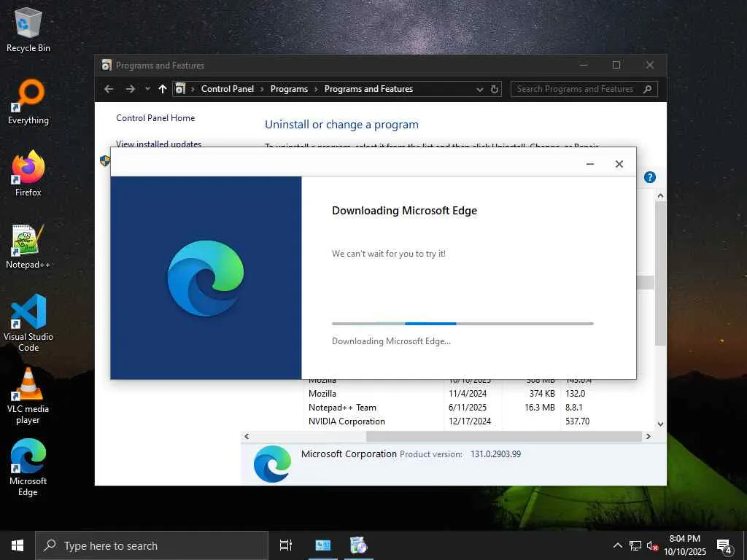Open the Firefox desktop shortcut
Viewport: 747px width, 560px height.
pos(28,174)
